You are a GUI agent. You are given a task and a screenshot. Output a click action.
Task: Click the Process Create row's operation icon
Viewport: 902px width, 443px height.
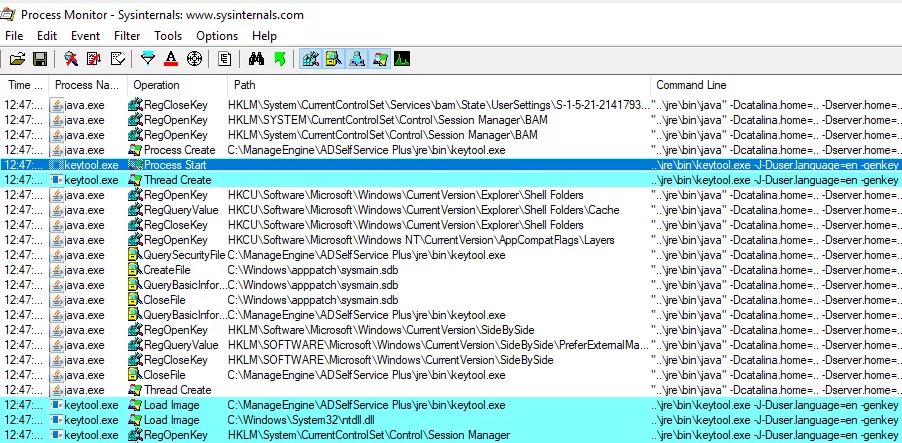pos(135,150)
